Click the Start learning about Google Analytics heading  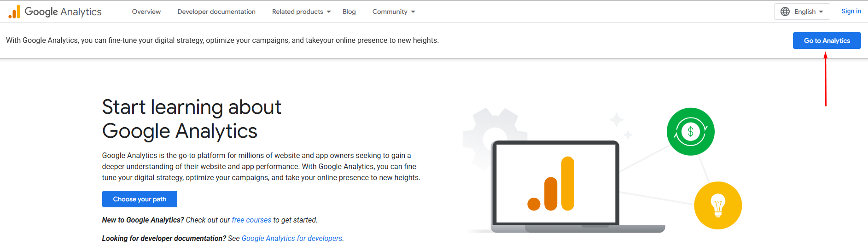192,119
